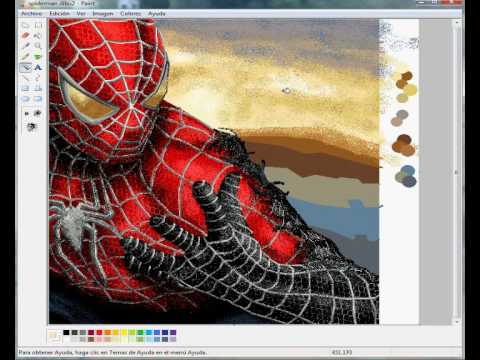Select the Fill with color bucket tool
Viewport: 480px width, 360px height.
coord(38,36)
